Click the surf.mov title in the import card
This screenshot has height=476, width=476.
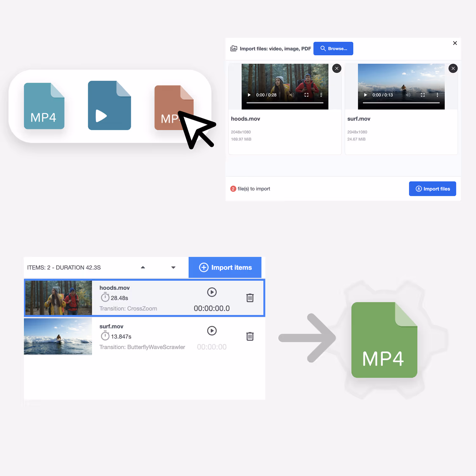pos(359,119)
